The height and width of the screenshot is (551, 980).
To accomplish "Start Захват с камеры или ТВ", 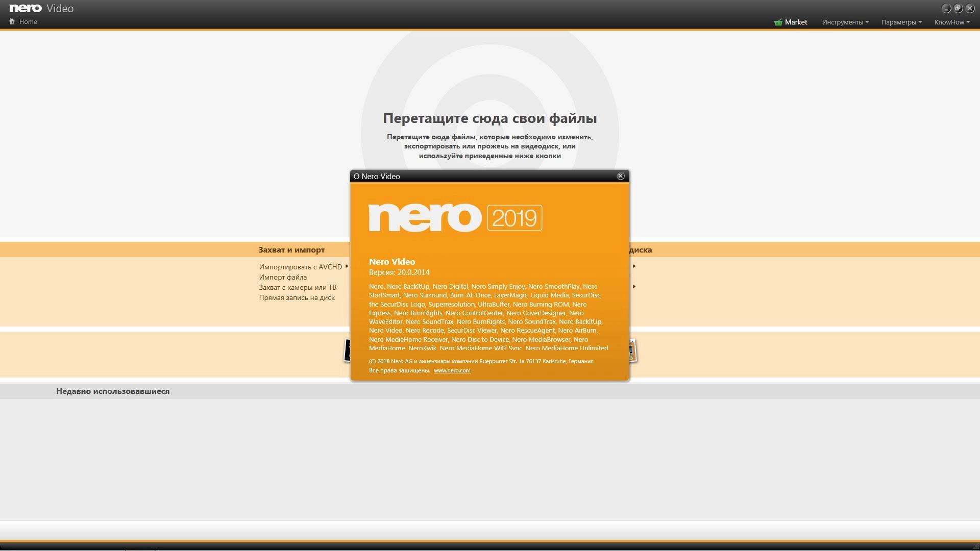I will coord(298,287).
